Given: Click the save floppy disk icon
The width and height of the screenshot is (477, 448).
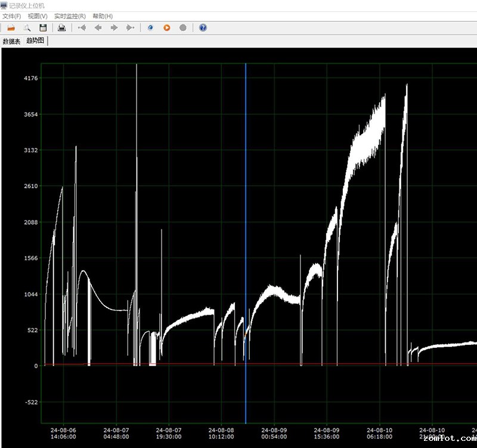Looking at the screenshot, I should pos(43,27).
